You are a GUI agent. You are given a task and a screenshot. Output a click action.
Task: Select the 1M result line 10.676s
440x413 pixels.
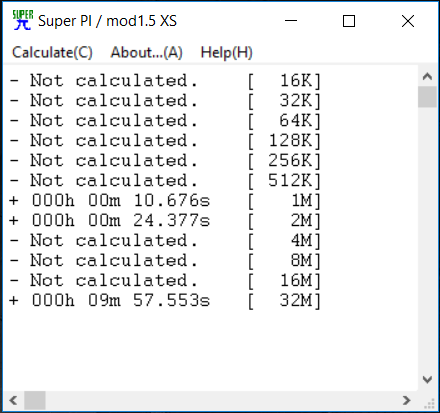(165, 201)
